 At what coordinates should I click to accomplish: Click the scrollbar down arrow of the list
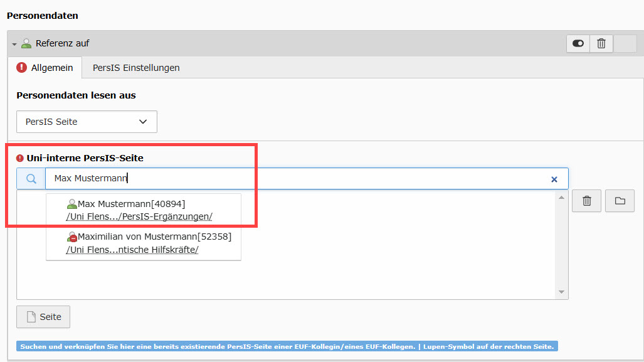[561, 292]
